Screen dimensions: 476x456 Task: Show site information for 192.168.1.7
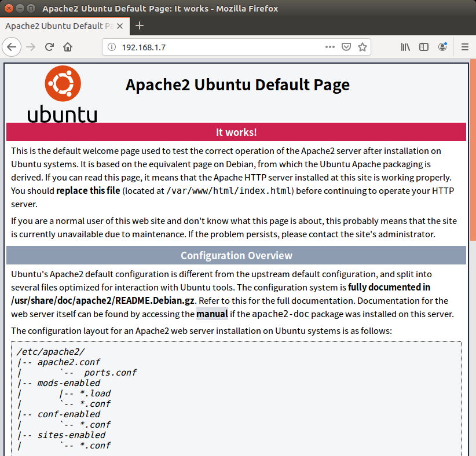112,47
